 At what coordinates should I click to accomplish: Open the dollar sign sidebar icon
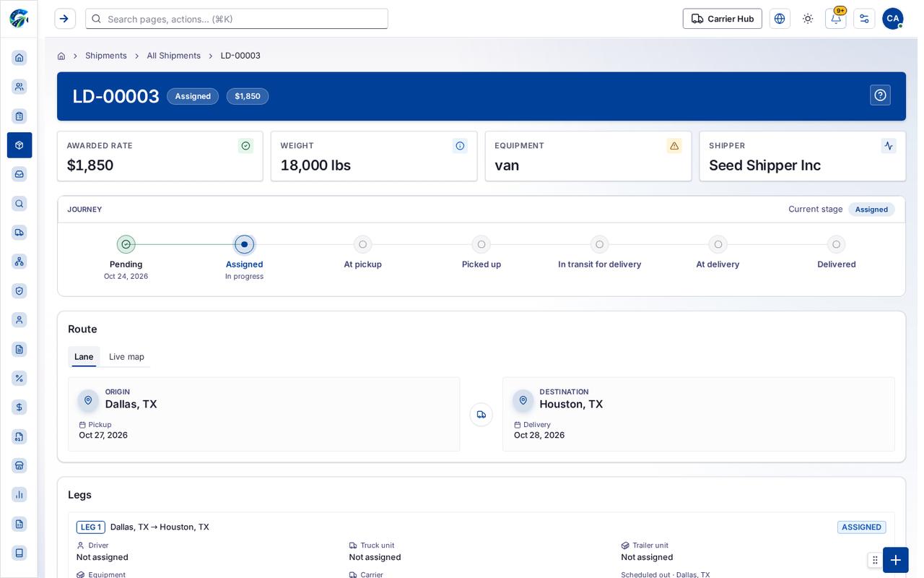[19, 407]
